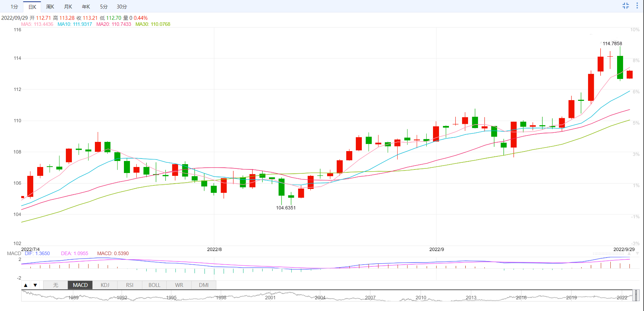
Task: Click the gray up arrow above MACD panel
Action: [x=629, y=254]
